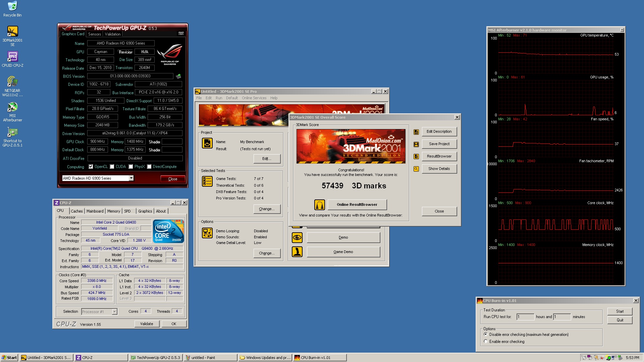Image resolution: width=644 pixels, height=362 pixels.
Task: Toggle the CUDA checkbox
Action: click(112, 167)
